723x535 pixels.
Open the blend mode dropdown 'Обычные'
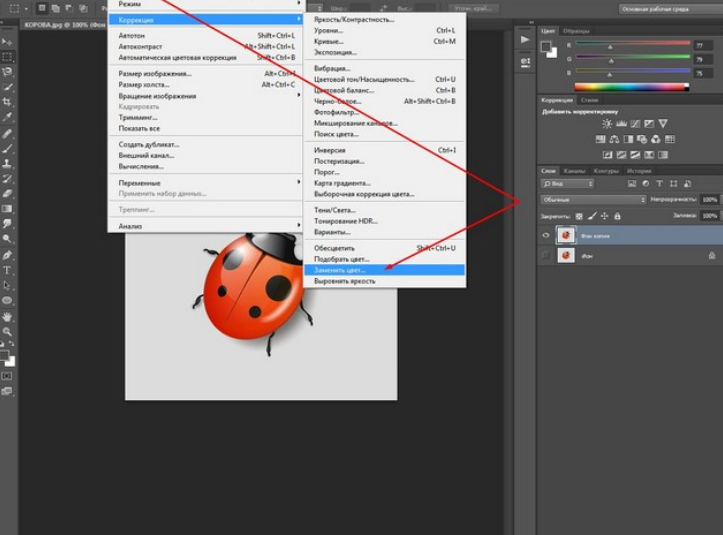coord(593,200)
